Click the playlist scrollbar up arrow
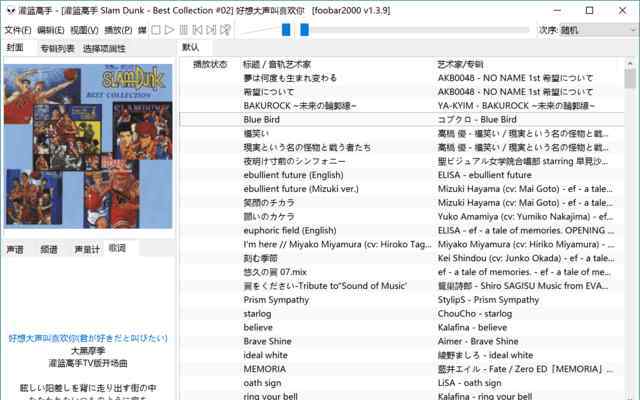640x400 pixels. point(630,64)
